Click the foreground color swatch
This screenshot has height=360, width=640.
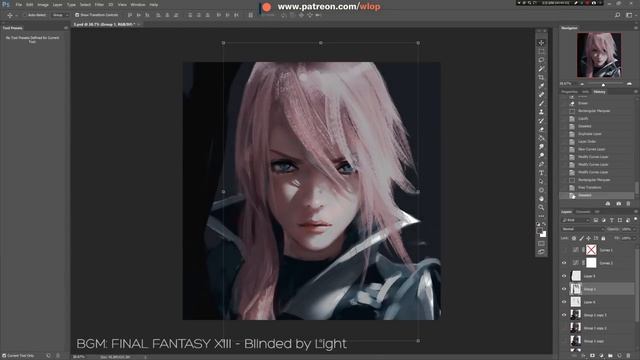point(540,231)
